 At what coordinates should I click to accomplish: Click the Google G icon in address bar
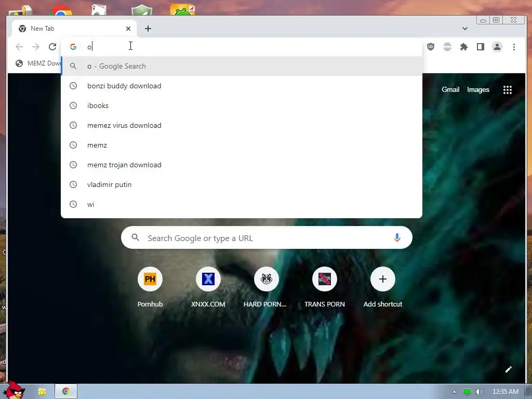pos(73,47)
